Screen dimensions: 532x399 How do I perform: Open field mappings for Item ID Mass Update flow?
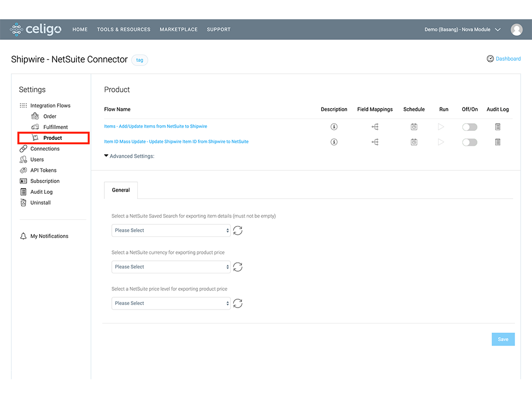375,142
